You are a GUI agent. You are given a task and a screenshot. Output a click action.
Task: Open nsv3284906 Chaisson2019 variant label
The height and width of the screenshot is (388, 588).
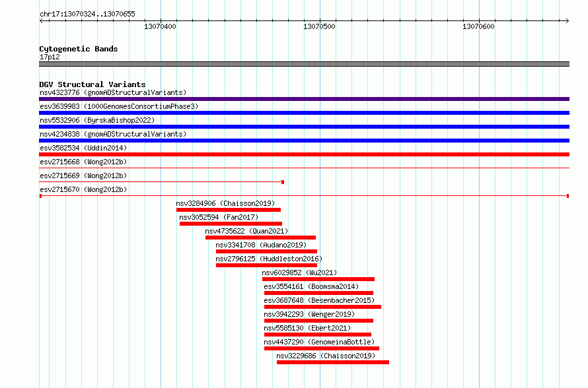pyautogui.click(x=225, y=203)
